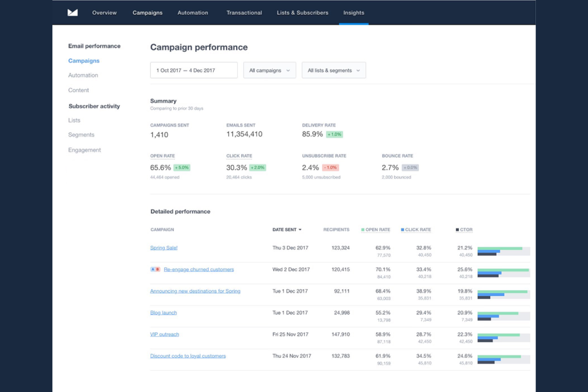
Task: Open the Lists & Subscribers tab
Action: pyautogui.click(x=302, y=13)
